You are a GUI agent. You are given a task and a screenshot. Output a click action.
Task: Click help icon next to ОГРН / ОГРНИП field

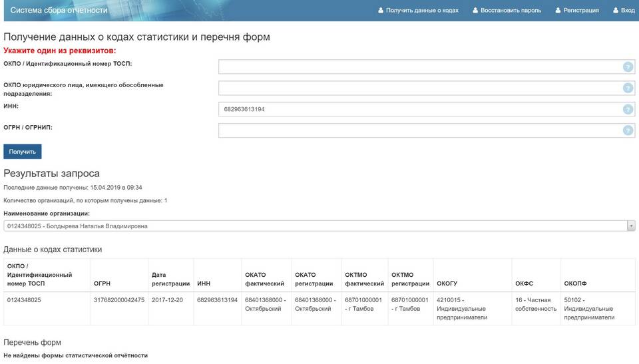[628, 130]
